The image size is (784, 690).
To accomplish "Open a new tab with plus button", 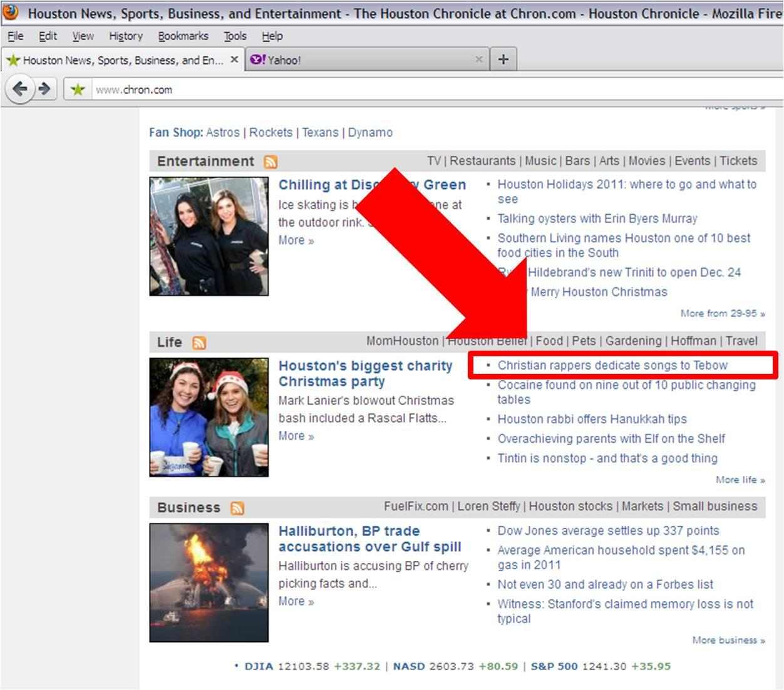I will click(503, 59).
